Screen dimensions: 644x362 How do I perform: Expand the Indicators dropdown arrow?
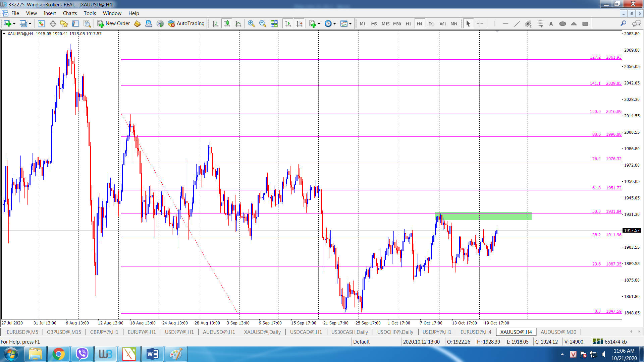pos(319,24)
